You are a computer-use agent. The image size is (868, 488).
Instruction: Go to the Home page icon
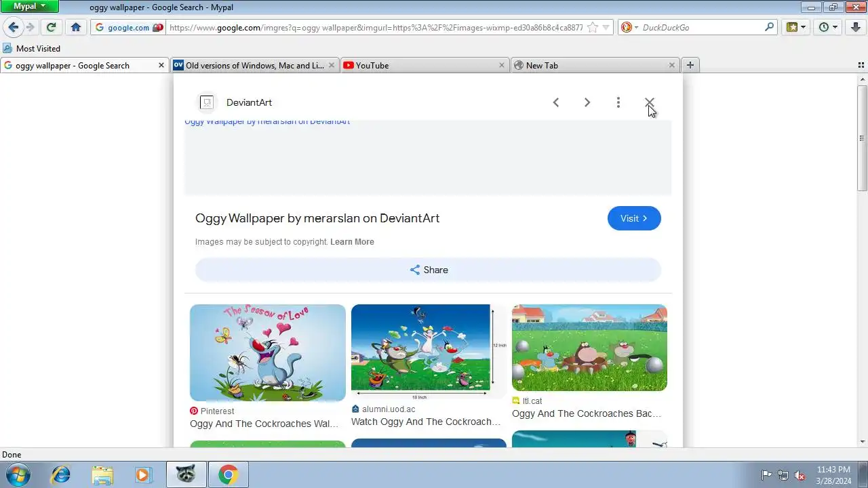tap(76, 27)
